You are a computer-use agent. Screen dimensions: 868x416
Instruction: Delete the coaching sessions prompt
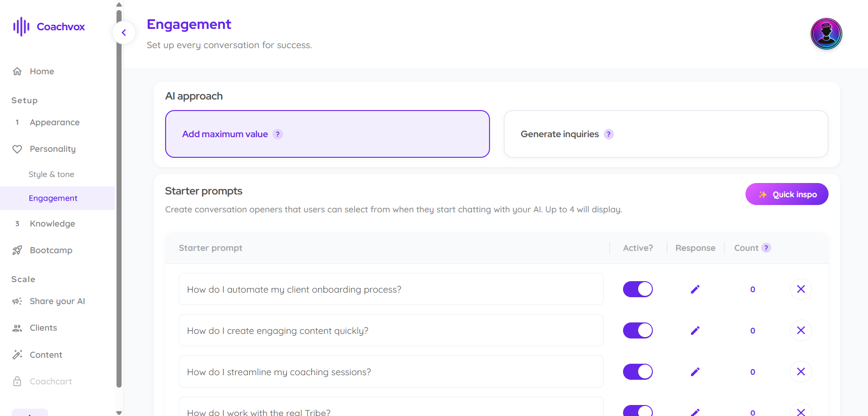801,372
